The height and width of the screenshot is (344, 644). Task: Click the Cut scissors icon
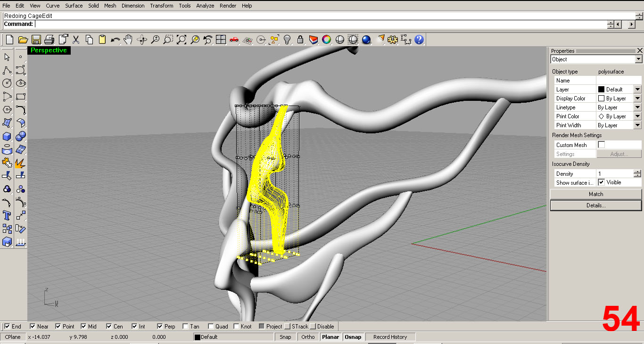(76, 40)
